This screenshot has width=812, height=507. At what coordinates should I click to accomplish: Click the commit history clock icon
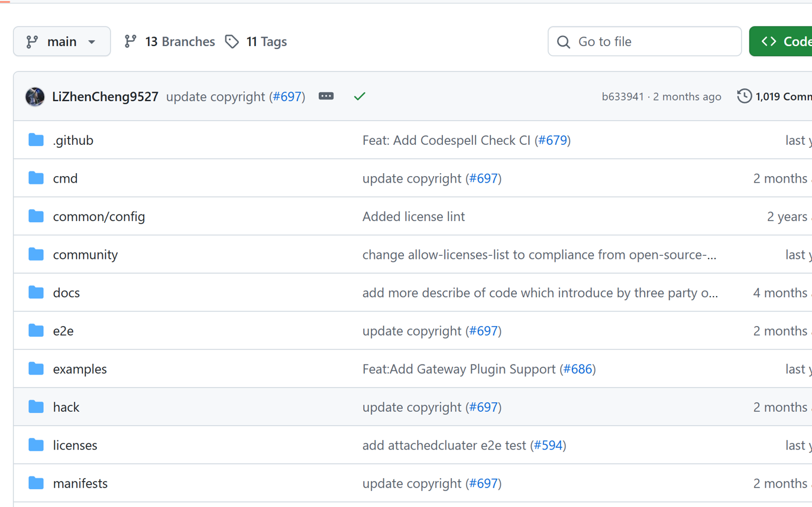point(745,96)
